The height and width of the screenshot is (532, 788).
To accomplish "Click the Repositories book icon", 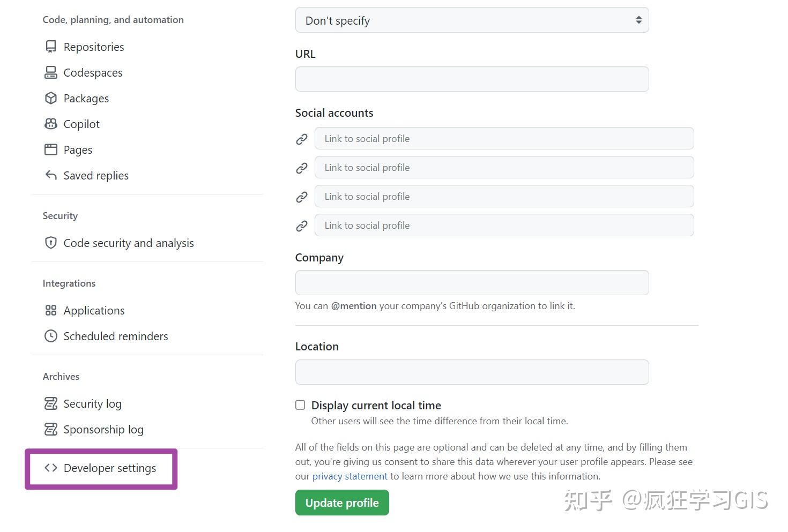I will [51, 47].
